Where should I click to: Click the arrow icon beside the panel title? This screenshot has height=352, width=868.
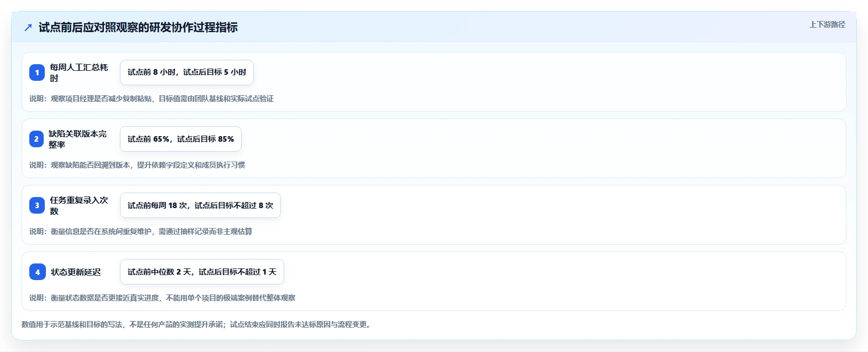pyautogui.click(x=28, y=28)
